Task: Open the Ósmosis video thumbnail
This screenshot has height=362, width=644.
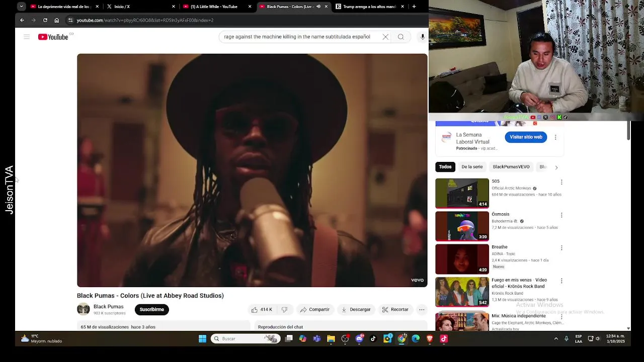Action: pyautogui.click(x=462, y=226)
